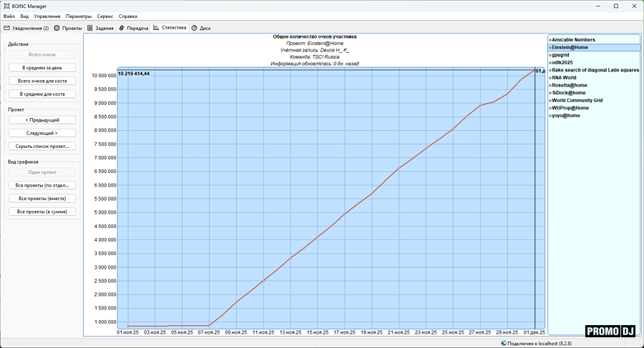Screen dimensions: 644x348
Task: Go to the next project with 'Следующий >'
Action: coord(42,133)
